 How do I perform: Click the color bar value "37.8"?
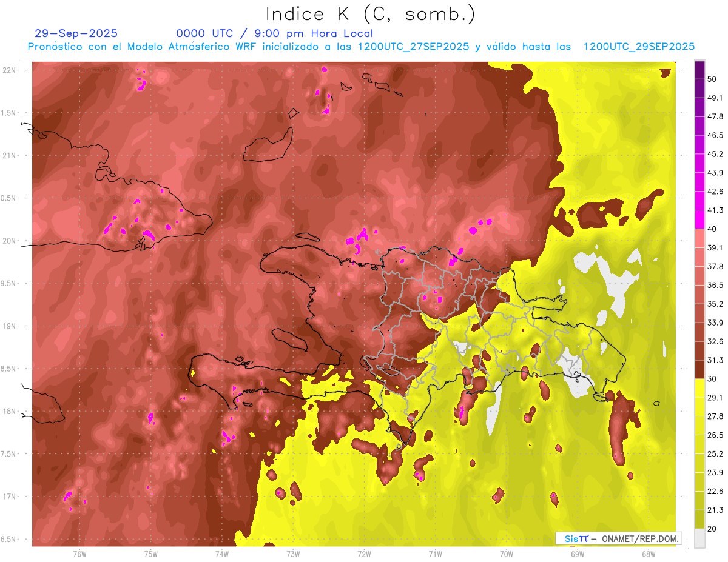(715, 266)
